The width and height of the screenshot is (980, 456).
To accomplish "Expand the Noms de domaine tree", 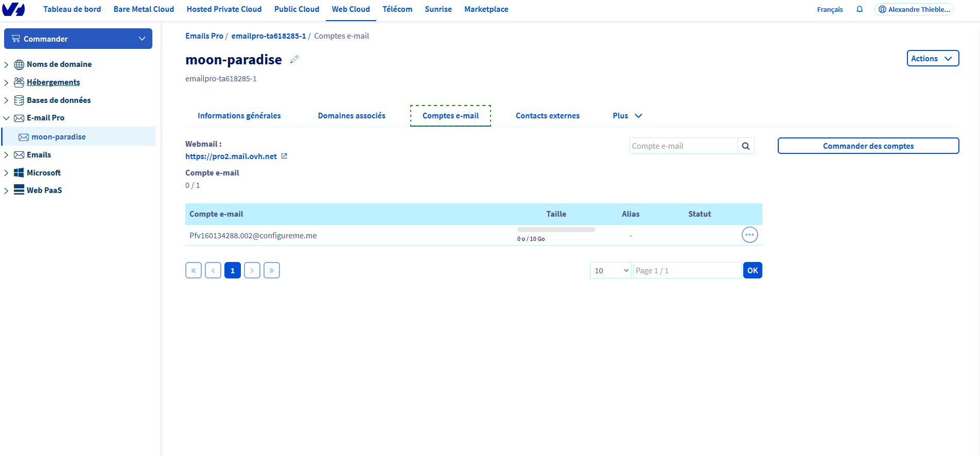I will [x=6, y=65].
